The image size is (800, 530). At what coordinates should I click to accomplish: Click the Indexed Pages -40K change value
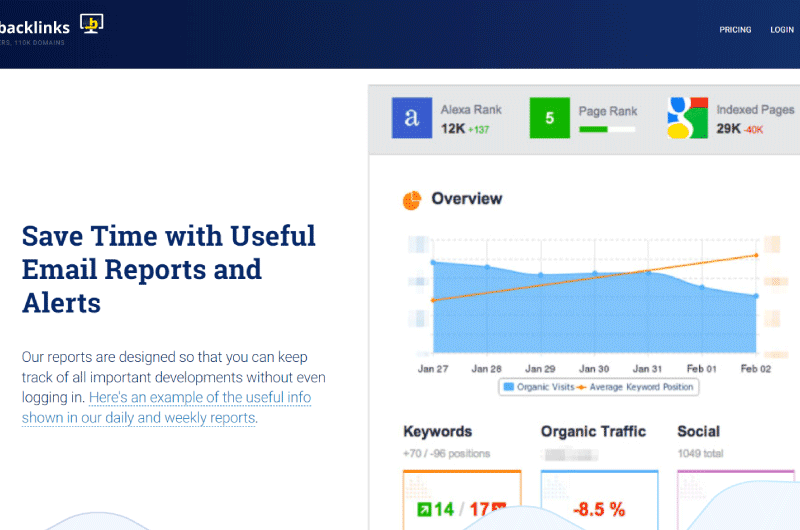tap(753, 130)
